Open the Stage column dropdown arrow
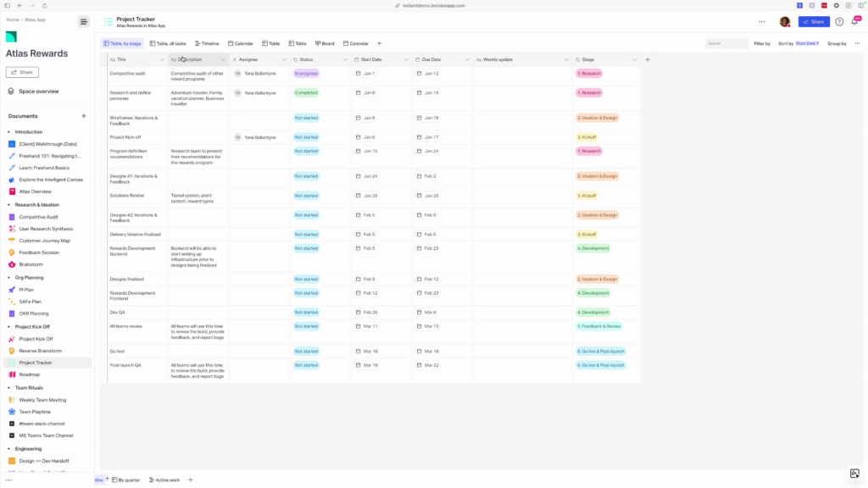 click(x=634, y=60)
